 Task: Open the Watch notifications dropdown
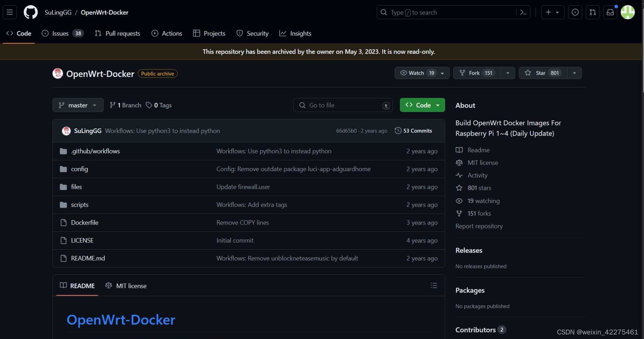pos(422,73)
